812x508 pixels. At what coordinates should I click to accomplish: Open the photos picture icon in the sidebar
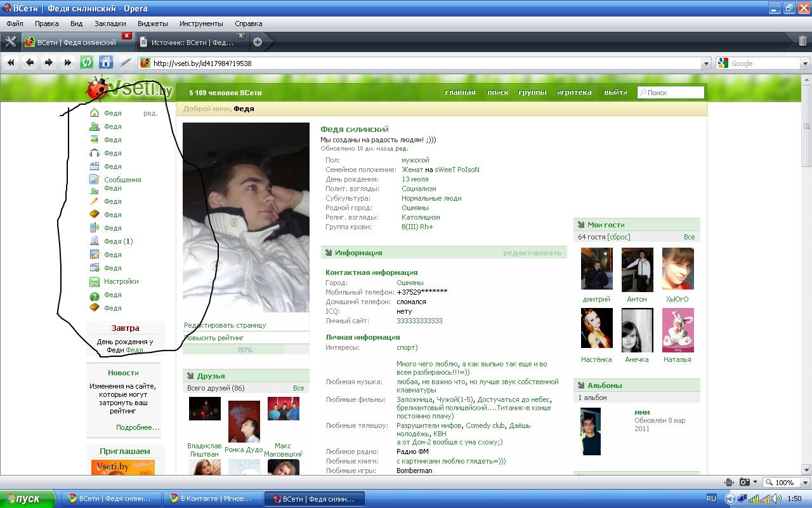click(95, 140)
